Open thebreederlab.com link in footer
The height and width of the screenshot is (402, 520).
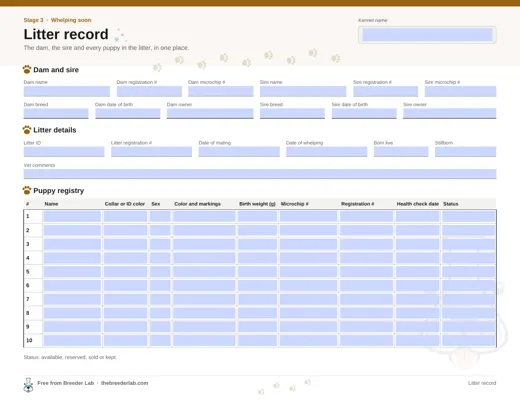tap(124, 383)
